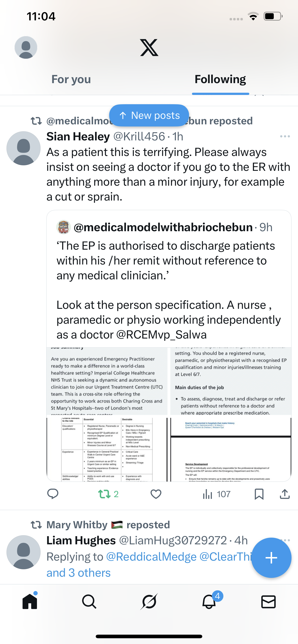This screenshot has height=644, width=298.
Task: Bookmark Sian Healey's post
Action: [259, 494]
